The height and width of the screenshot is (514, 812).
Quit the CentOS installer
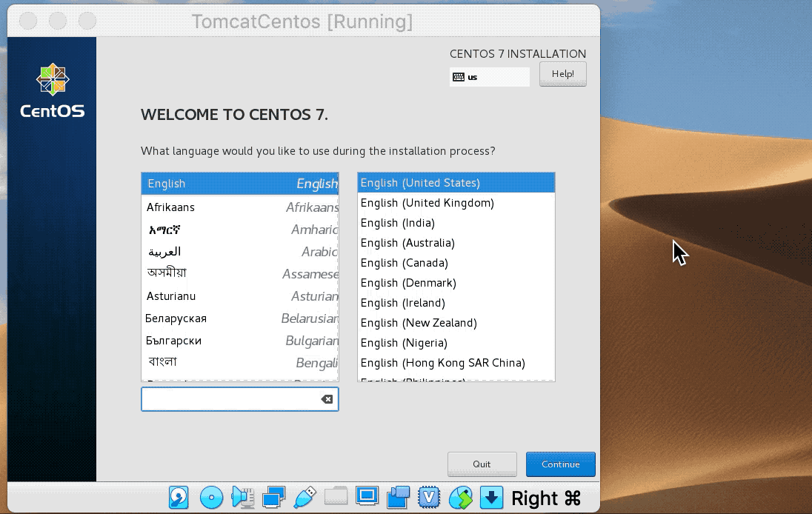[482, 464]
